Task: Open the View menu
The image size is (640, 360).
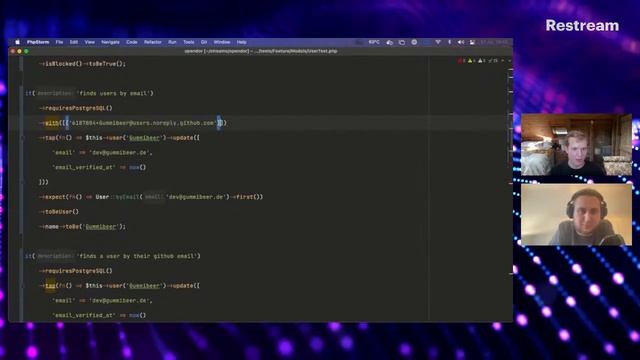Action: [x=90, y=42]
